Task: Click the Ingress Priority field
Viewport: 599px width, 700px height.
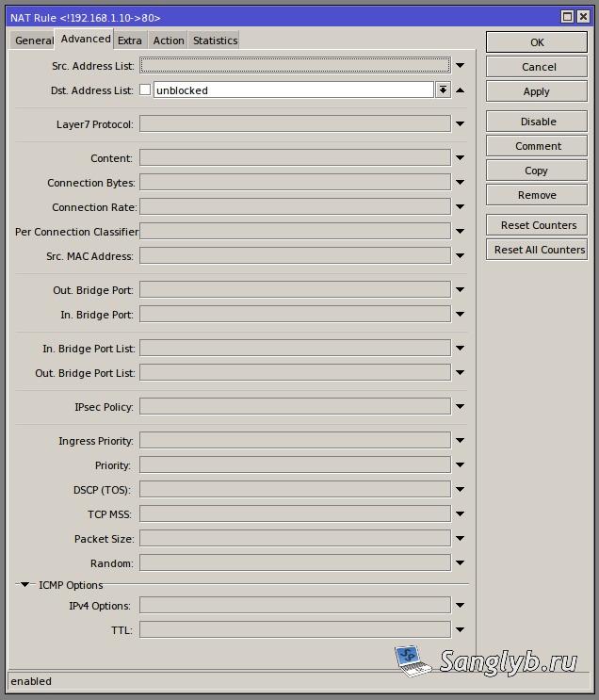Action: (295, 441)
